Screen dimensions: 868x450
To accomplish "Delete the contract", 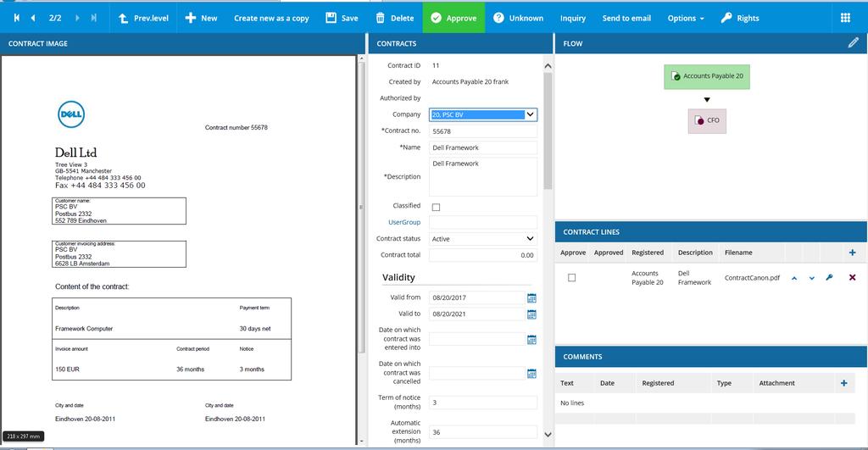I will pos(395,18).
